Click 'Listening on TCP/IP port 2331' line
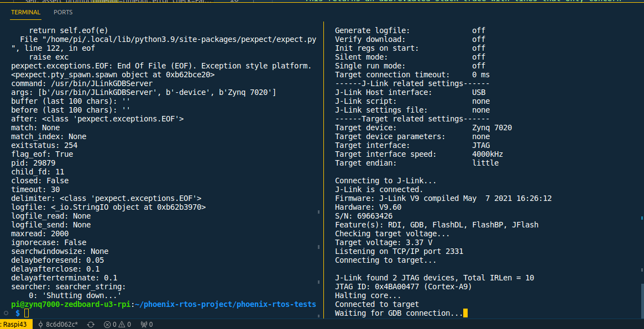This screenshot has width=644, height=329. 399,252
